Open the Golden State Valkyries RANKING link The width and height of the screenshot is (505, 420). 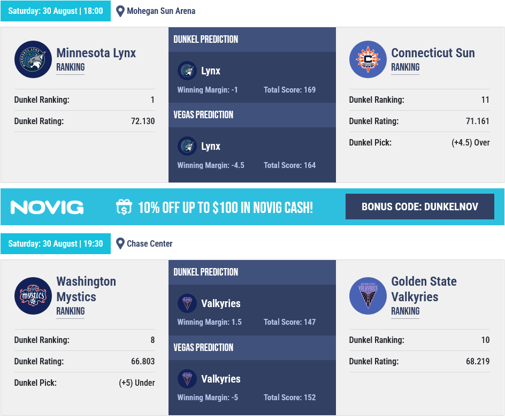(405, 311)
